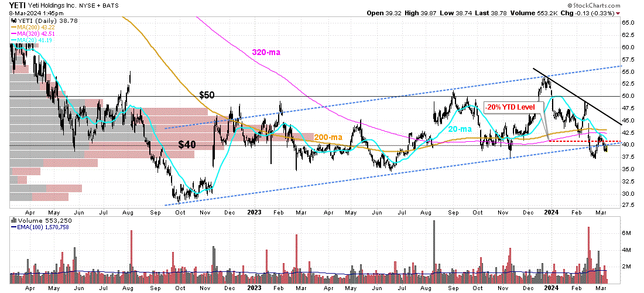Click the $50 price level label

pos(207,95)
